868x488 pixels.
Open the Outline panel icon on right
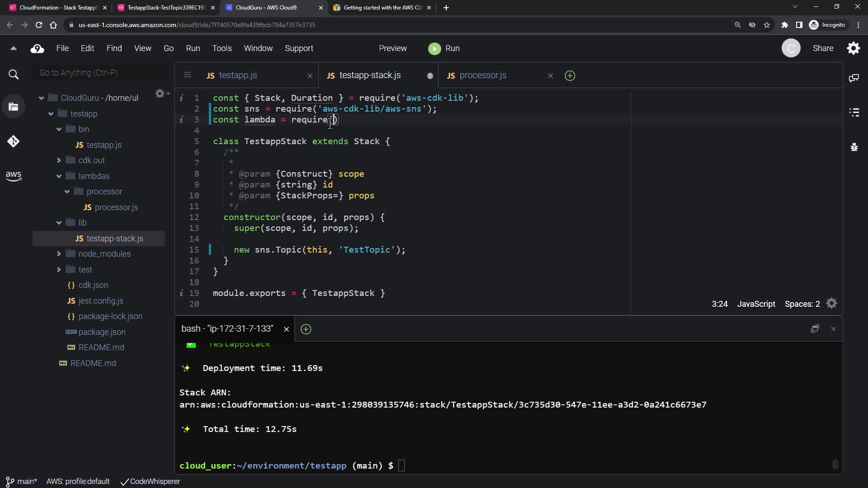854,112
